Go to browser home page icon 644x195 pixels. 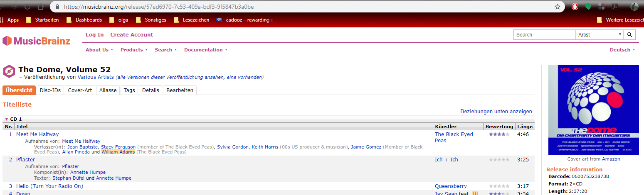[41, 7]
